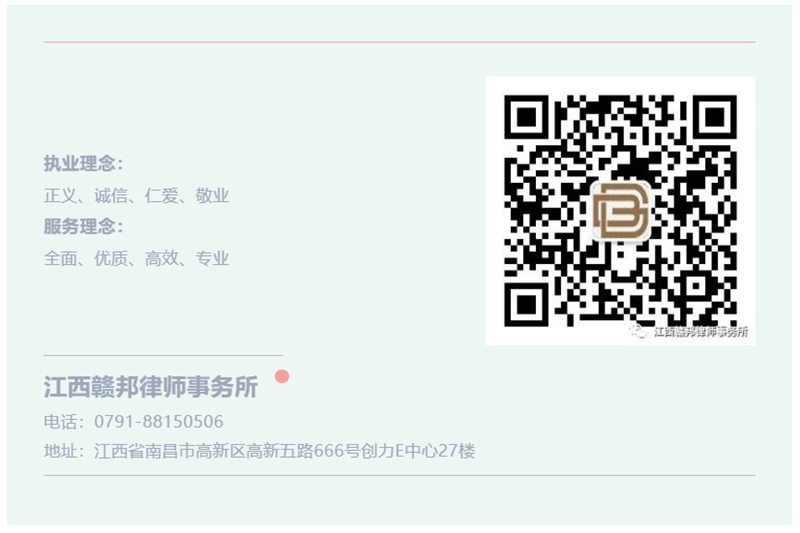This screenshot has height=533, width=800.
Task: Click the bottom pink divider line
Action: pos(399,475)
